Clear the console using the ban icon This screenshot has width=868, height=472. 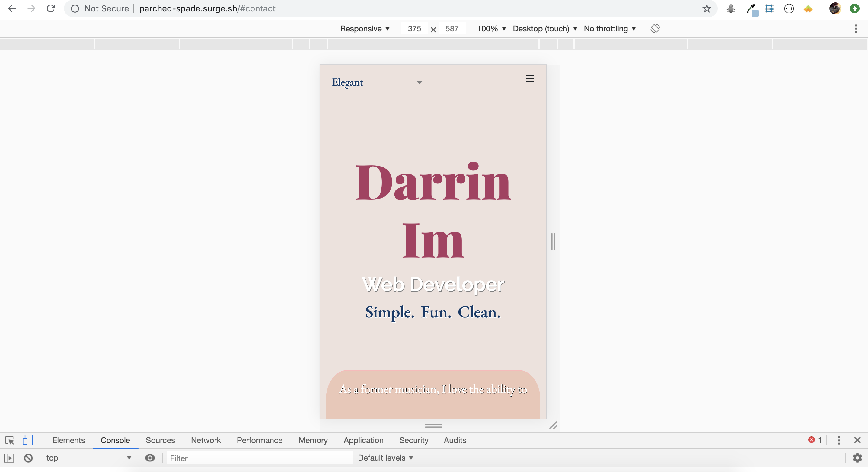pos(28,458)
